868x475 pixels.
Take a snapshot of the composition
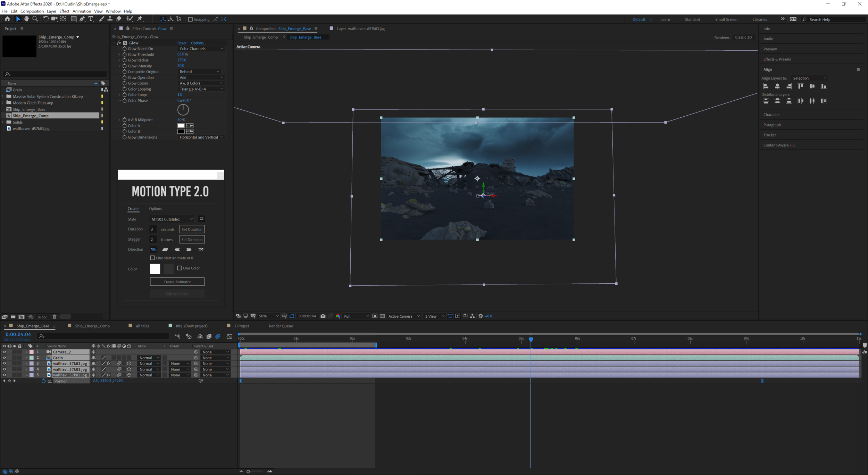click(323, 316)
